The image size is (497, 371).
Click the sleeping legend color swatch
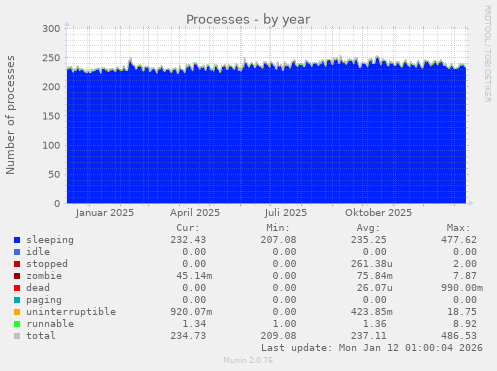click(17, 240)
